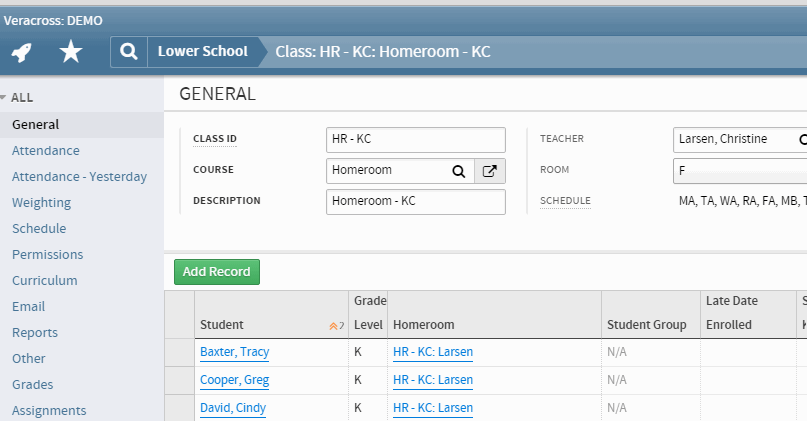This screenshot has width=807, height=421.
Task: Click the Student column sort arrow icon
Action: pyautogui.click(x=335, y=326)
